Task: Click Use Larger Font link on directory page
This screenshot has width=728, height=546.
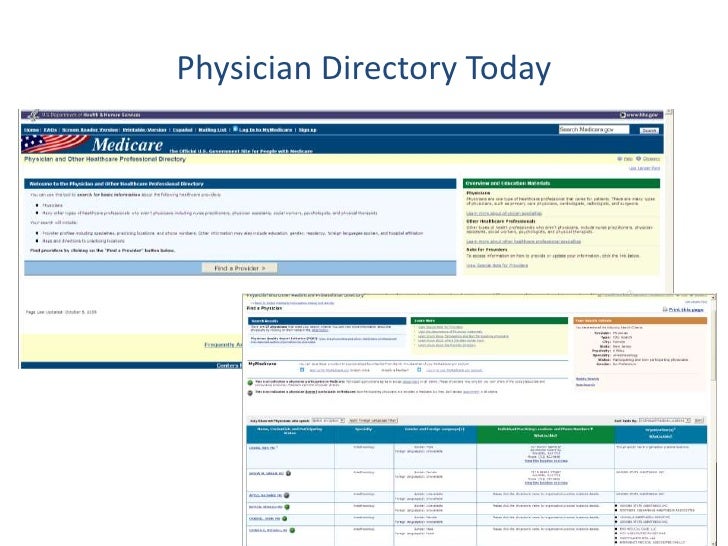Action: pyautogui.click(x=644, y=169)
